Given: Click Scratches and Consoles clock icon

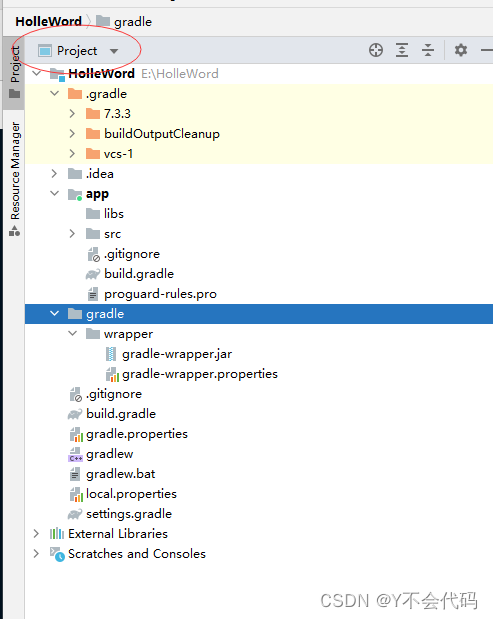Looking at the screenshot, I should (57, 554).
